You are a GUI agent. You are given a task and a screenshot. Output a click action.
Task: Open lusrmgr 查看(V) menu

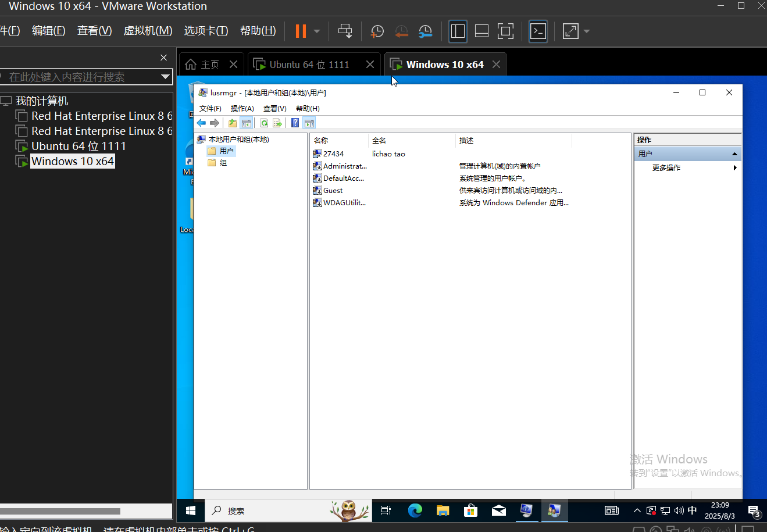click(x=275, y=109)
